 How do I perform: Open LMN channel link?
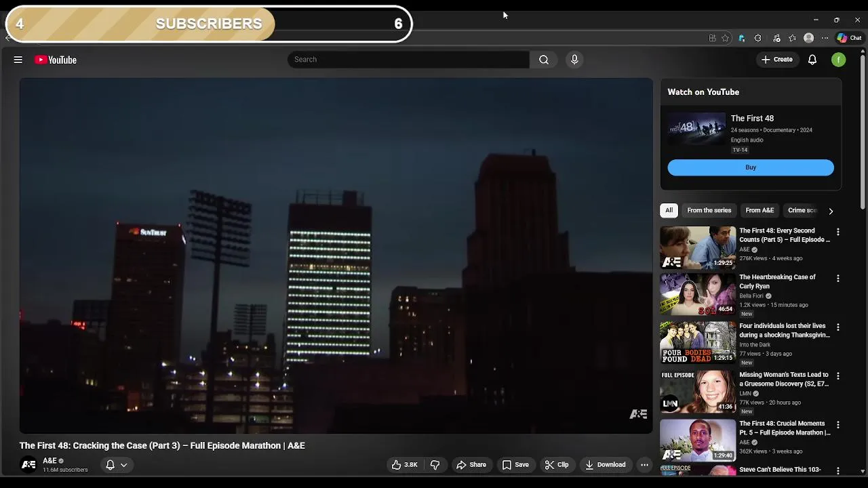[745, 394]
